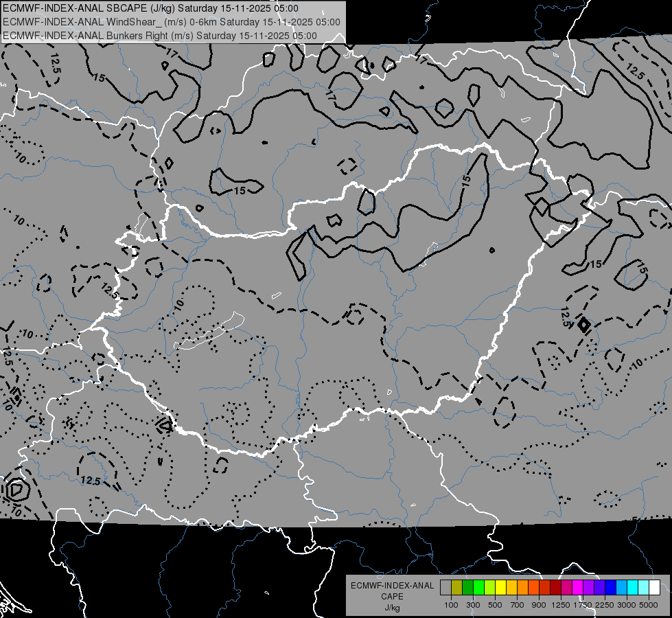
Task: Select the dark red legend swatch
Action: click(x=555, y=588)
